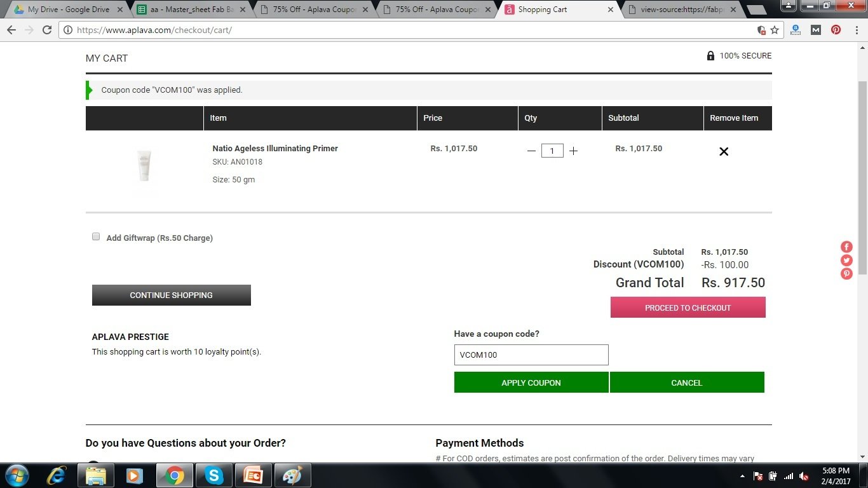Click the taskbar clock 5:08 PM
This screenshot has width=868, height=488.
835,471
